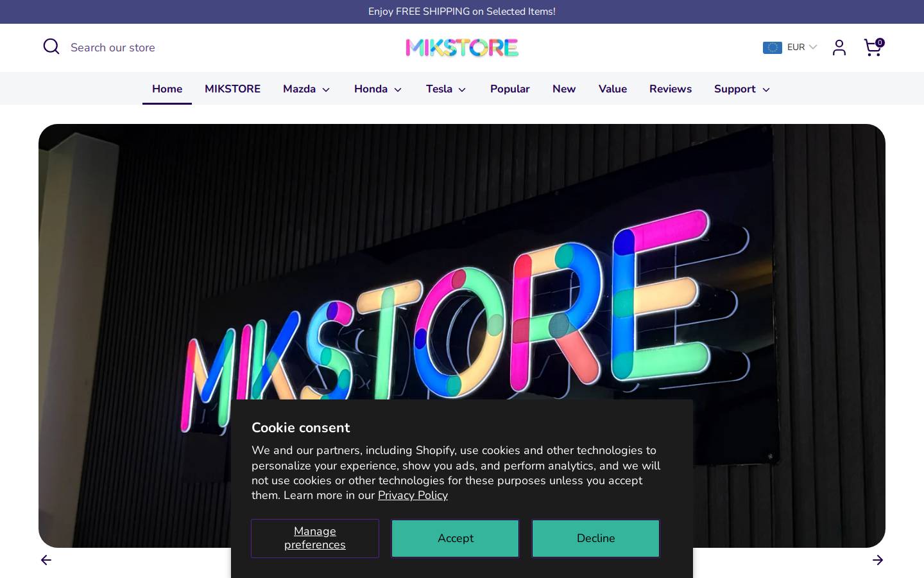Expand the Support menu

[x=742, y=89]
